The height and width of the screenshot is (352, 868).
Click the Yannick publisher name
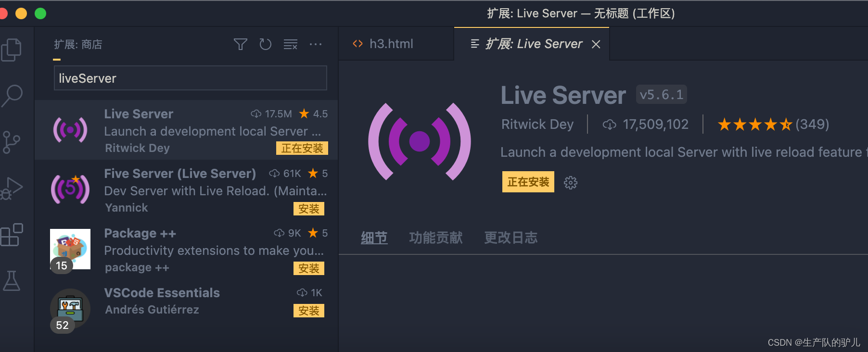coord(127,208)
